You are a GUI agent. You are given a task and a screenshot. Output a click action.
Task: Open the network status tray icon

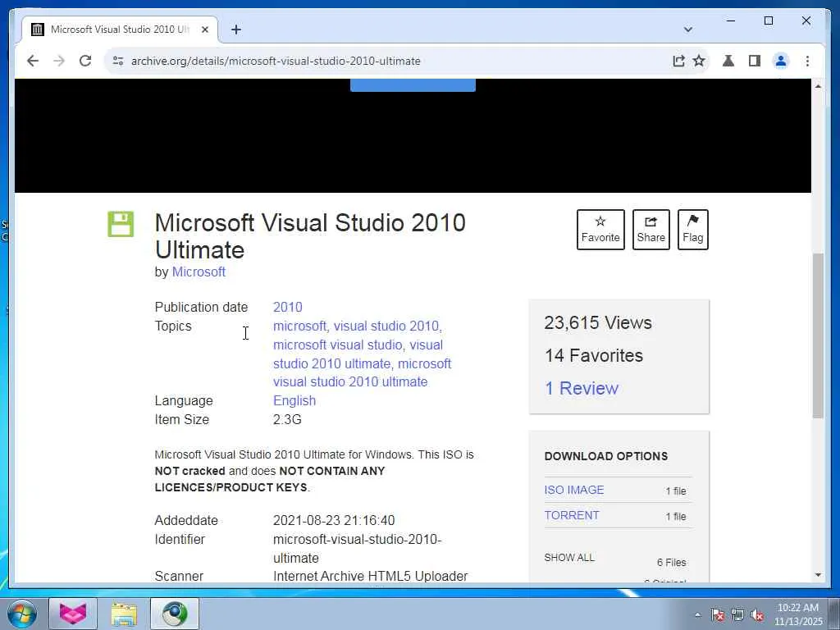737,615
